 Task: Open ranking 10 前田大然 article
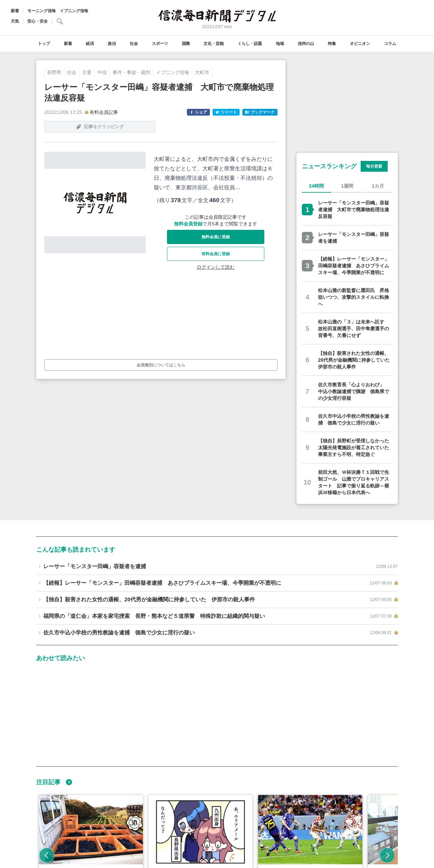point(347,482)
